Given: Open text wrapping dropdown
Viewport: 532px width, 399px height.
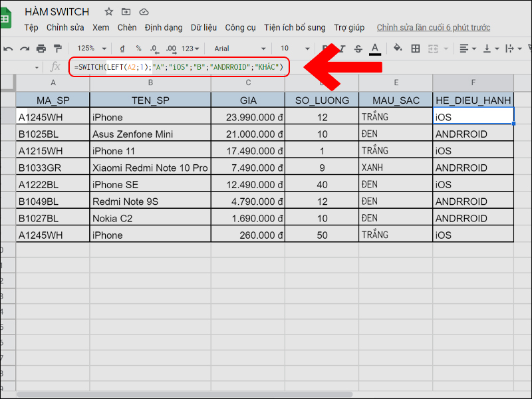Looking at the screenshot, I should point(513,49).
